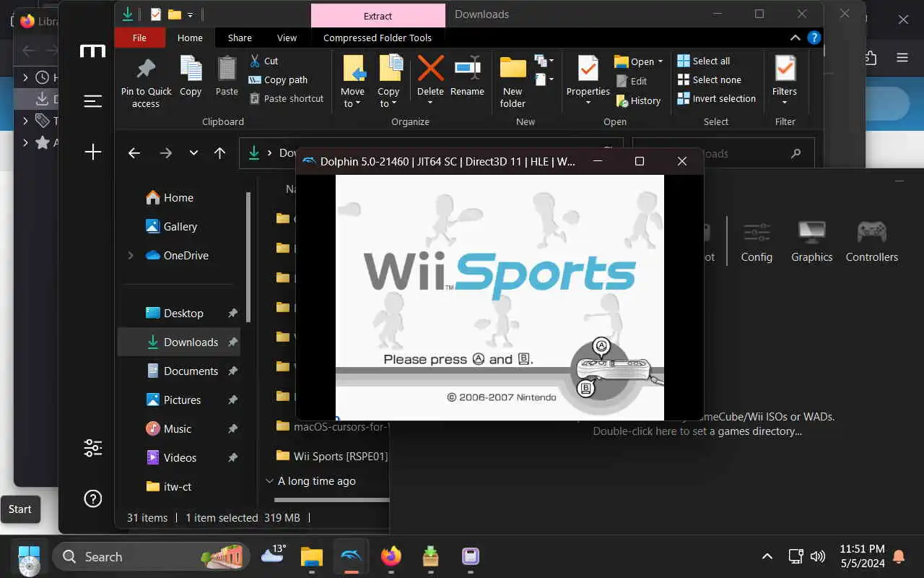Open the File ribbon tab
The width and height of the screenshot is (924, 578).
tap(139, 38)
